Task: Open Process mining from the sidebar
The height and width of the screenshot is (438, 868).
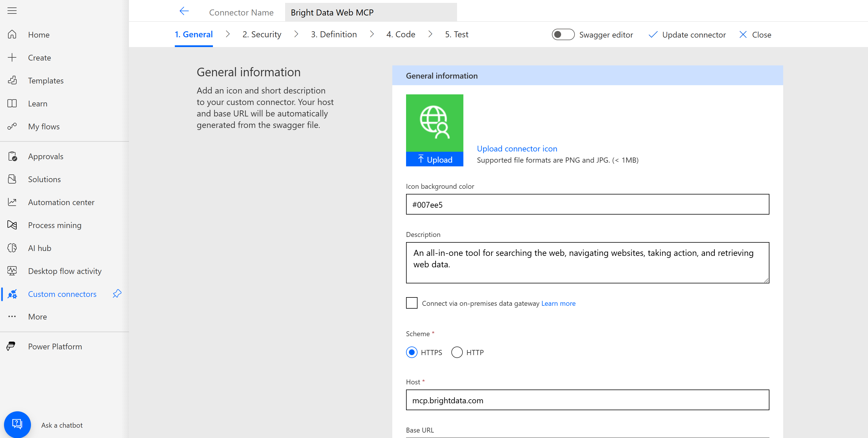Action: coord(54,225)
